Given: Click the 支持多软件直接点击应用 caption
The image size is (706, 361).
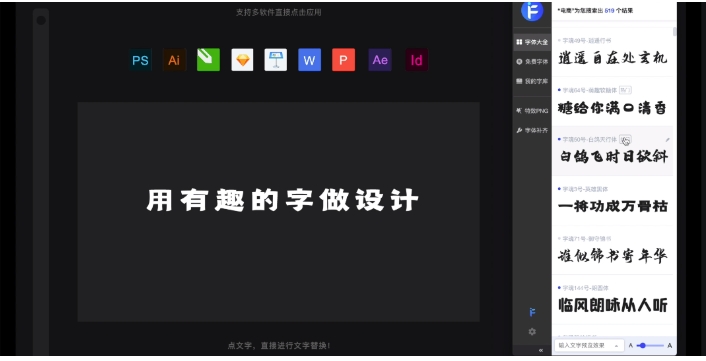Looking at the screenshot, I should click(279, 13).
